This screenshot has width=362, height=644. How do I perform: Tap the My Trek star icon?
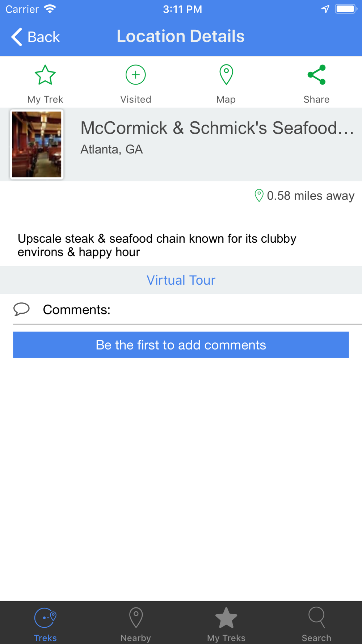[x=45, y=75]
